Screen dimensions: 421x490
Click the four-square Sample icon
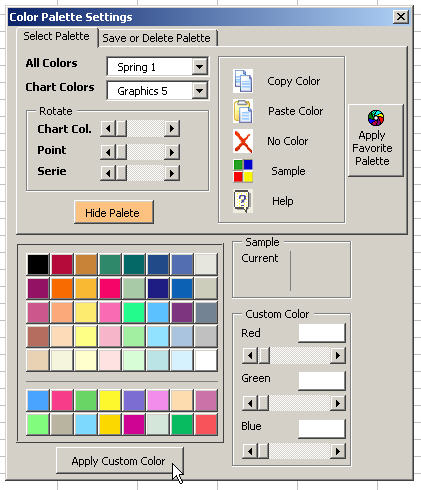[243, 171]
